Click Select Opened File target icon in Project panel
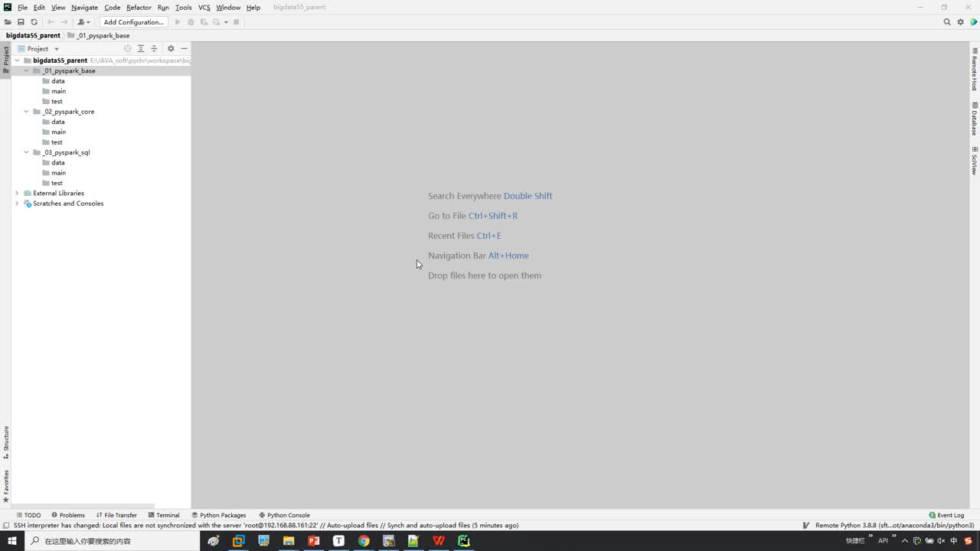The image size is (980, 551). point(128,48)
